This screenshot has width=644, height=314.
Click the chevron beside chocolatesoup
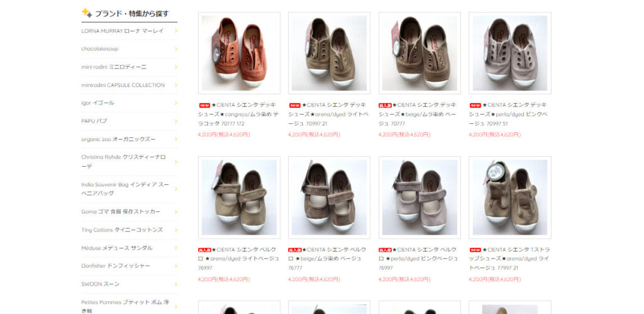click(x=176, y=49)
